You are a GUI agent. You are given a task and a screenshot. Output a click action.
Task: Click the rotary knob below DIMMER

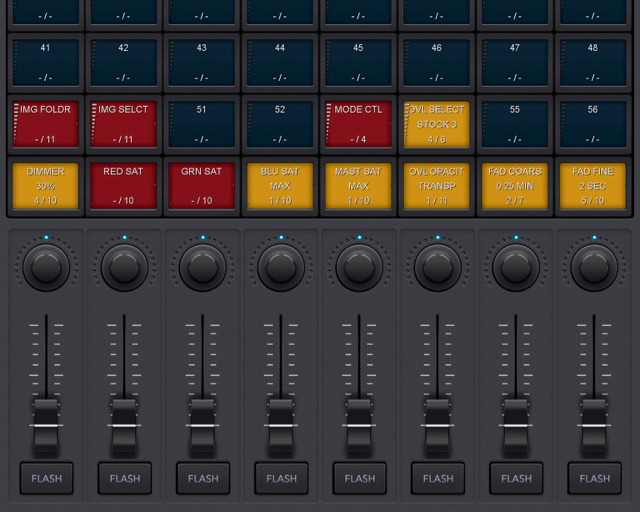[46, 267]
